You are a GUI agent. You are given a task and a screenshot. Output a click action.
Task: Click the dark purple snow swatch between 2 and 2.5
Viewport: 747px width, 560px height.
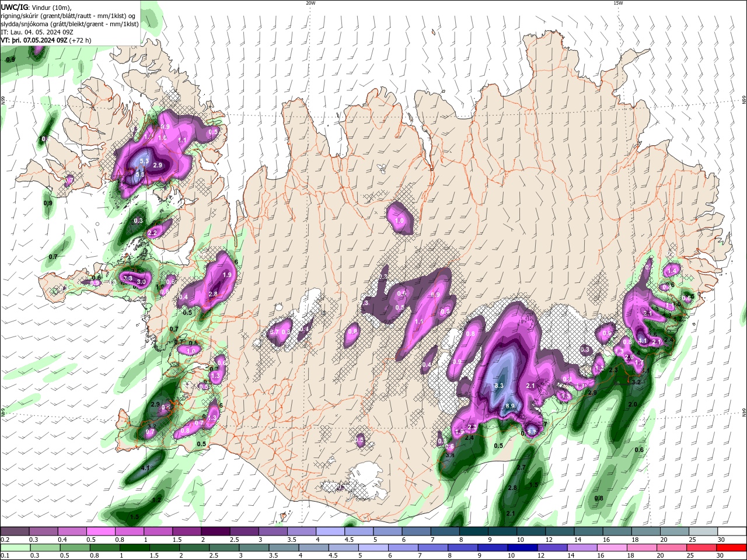click(215, 531)
